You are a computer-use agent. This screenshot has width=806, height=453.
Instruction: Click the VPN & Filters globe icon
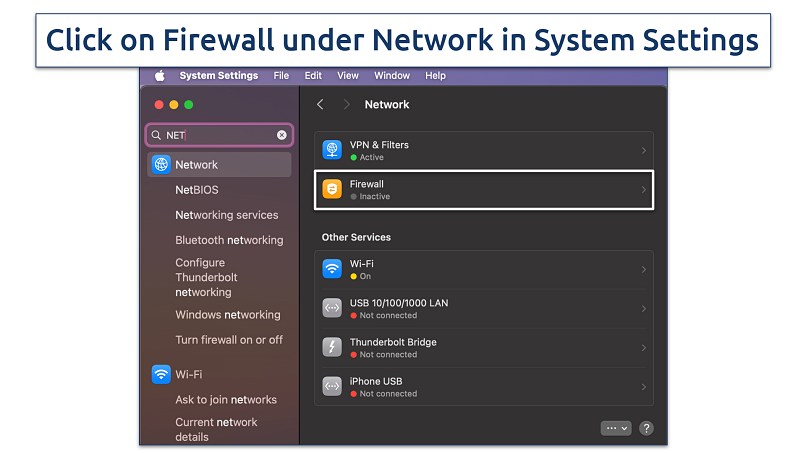pyautogui.click(x=332, y=151)
